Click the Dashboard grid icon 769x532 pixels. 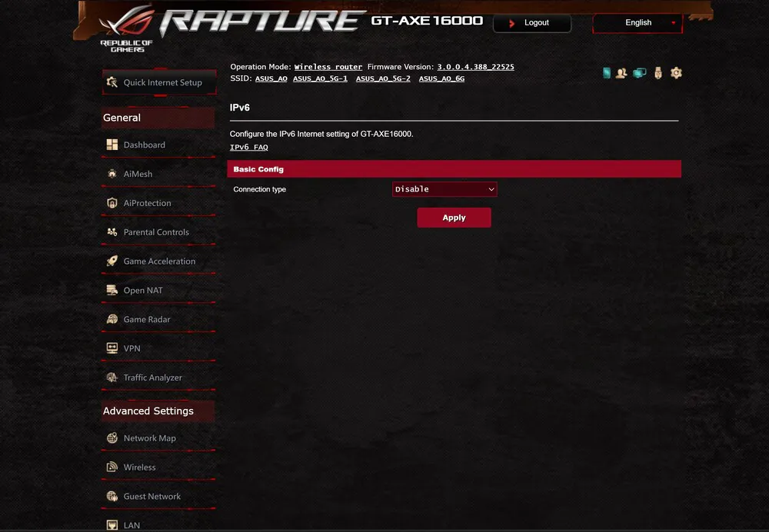112,145
